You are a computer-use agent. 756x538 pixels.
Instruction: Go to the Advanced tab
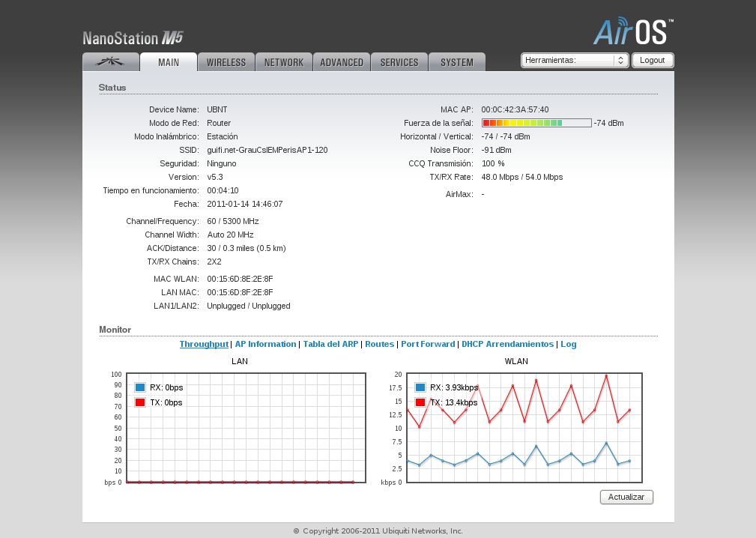[342, 62]
